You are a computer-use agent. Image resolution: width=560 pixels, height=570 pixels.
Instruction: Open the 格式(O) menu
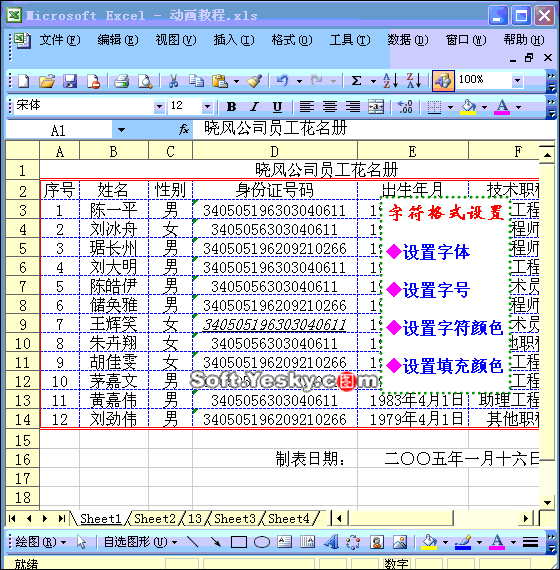(292, 40)
